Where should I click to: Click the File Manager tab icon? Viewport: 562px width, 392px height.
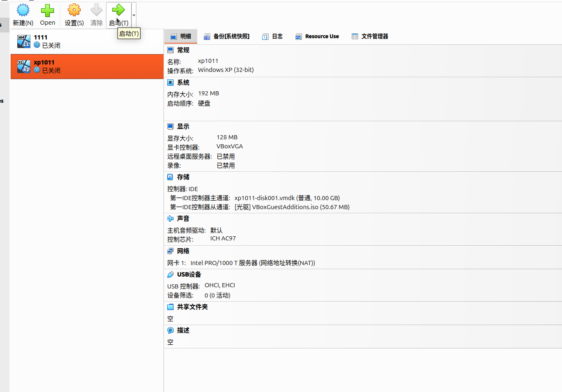tap(355, 36)
